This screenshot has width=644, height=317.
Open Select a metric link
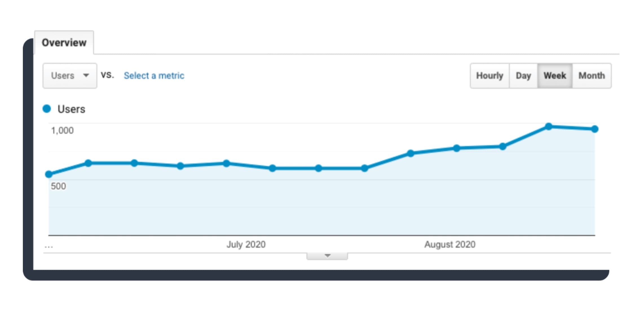coord(154,75)
